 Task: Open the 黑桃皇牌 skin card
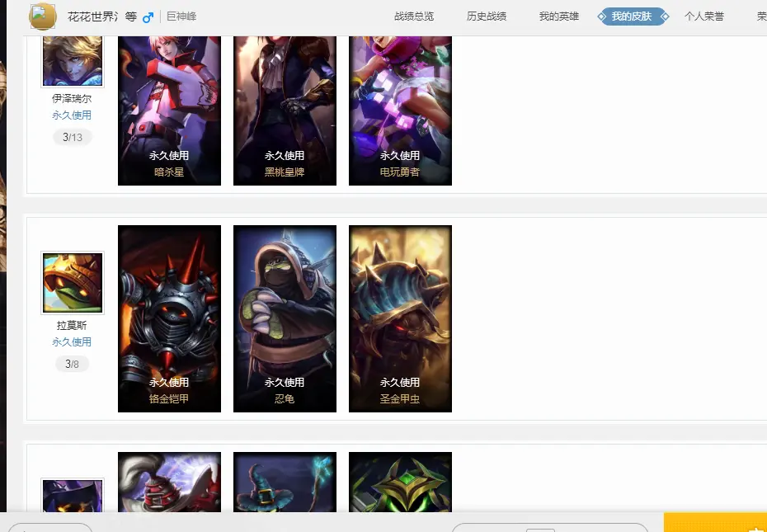(285, 111)
